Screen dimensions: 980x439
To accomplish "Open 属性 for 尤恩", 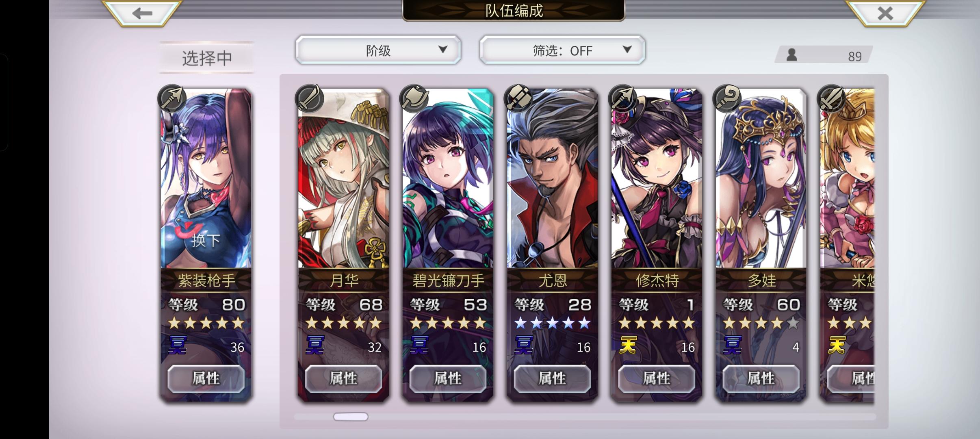I will point(552,379).
